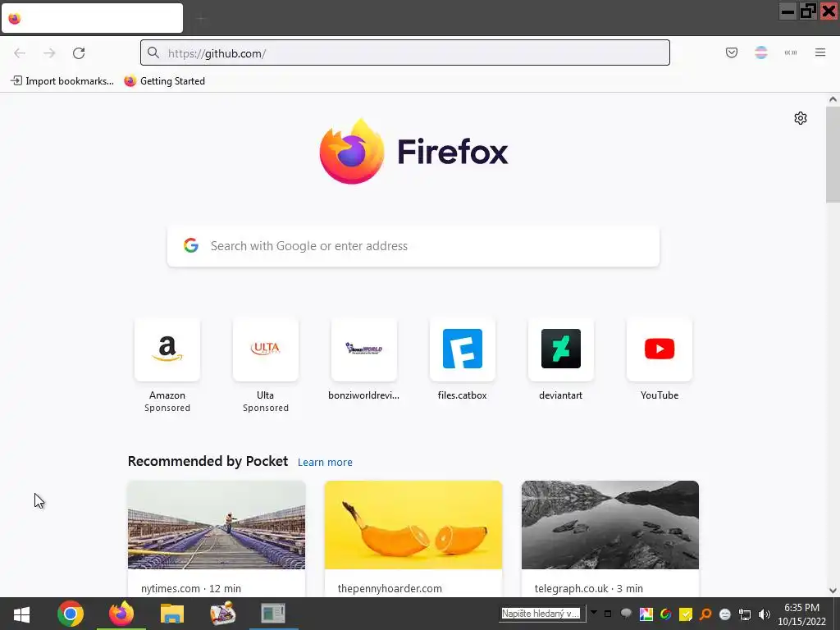This screenshot has width=840, height=630.
Task: Minimize the Firefox window
Action: 788,11
